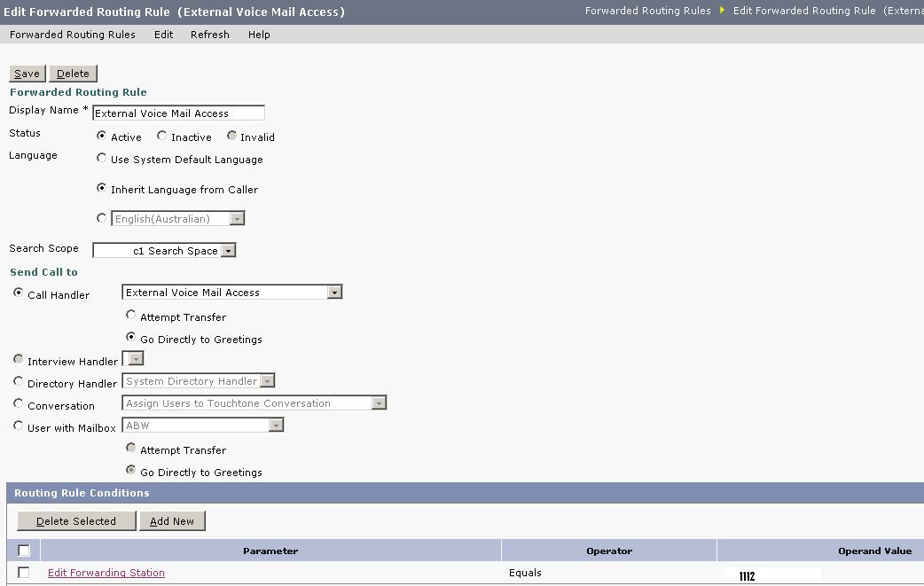Open the Call Handler dropdown list
Viewport: 924px width, 586px height.
click(x=232, y=293)
